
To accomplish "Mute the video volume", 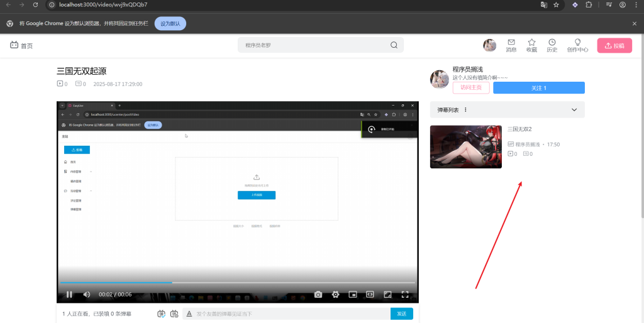I will tap(87, 294).
